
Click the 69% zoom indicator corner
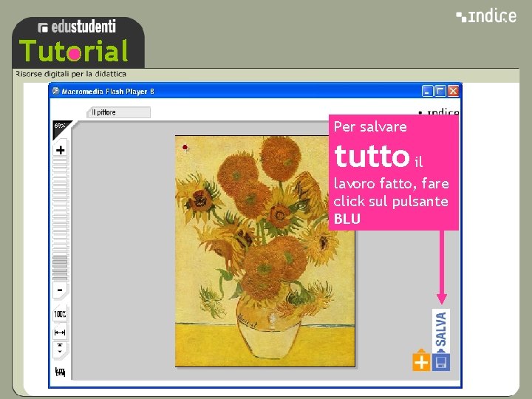pyautogui.click(x=61, y=129)
